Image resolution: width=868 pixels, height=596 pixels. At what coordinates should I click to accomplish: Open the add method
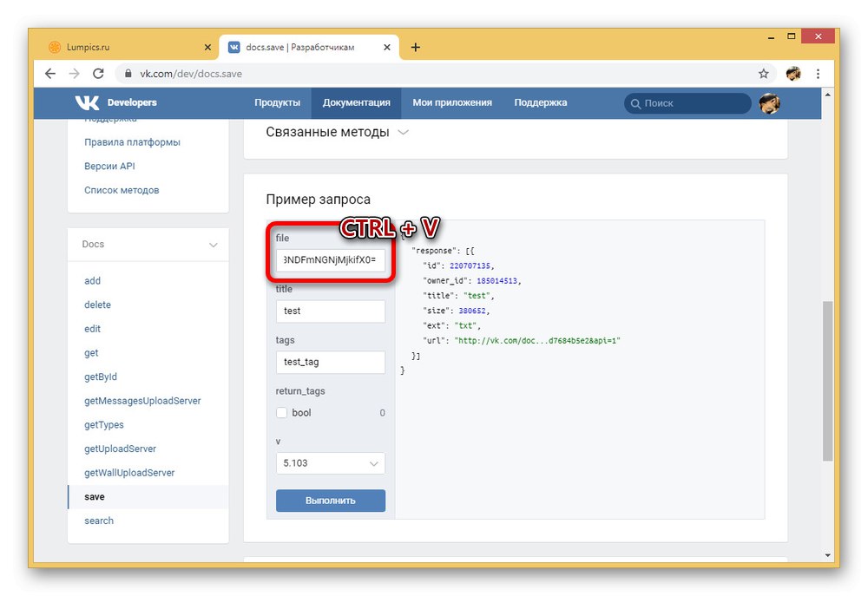coord(93,281)
